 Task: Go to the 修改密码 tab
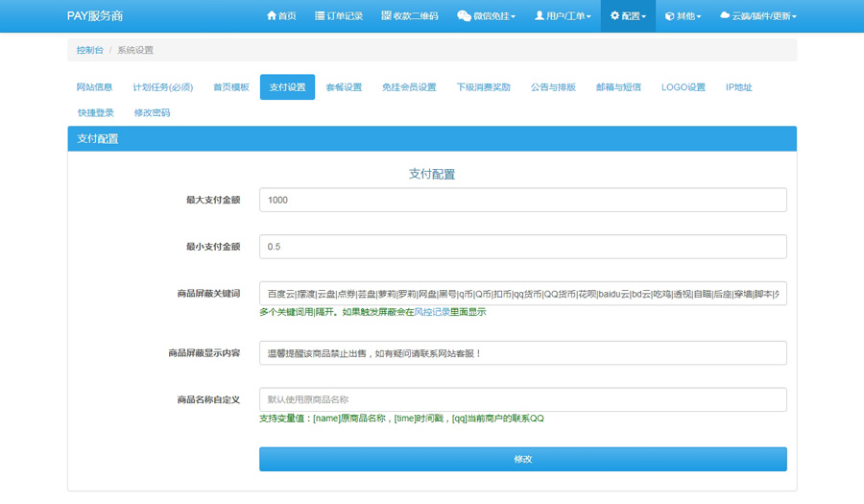click(x=152, y=113)
